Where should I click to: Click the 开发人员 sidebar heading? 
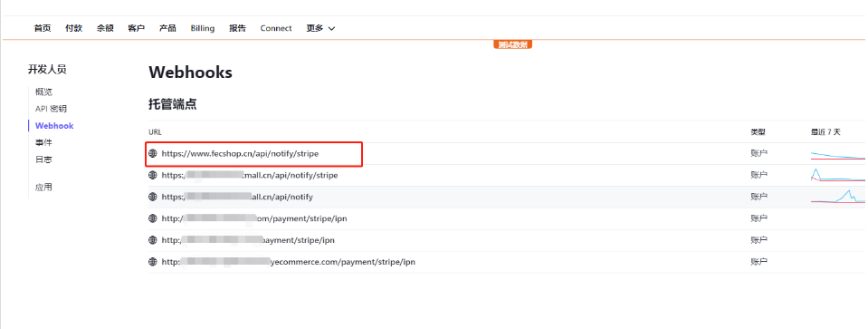point(47,69)
